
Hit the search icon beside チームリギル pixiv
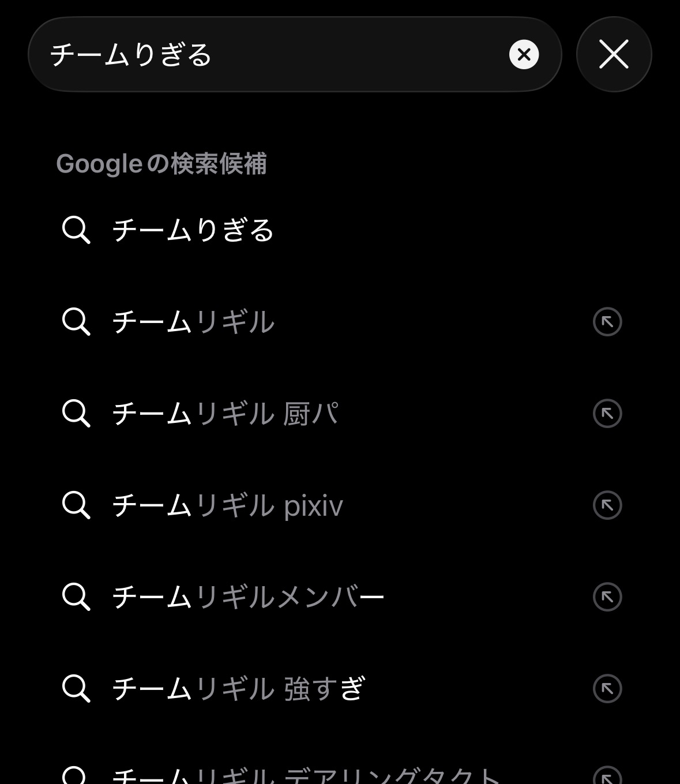pyautogui.click(x=76, y=505)
